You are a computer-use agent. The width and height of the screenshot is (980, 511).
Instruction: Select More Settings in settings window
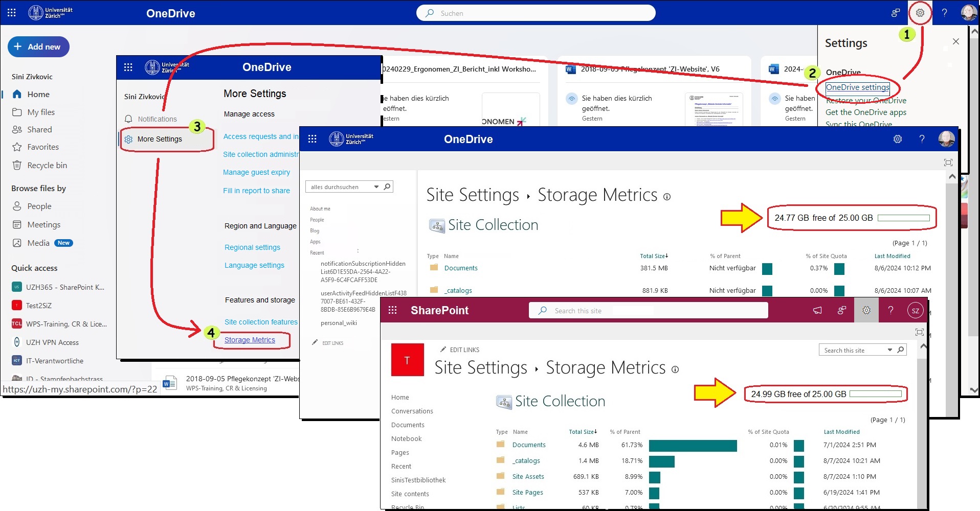[160, 139]
